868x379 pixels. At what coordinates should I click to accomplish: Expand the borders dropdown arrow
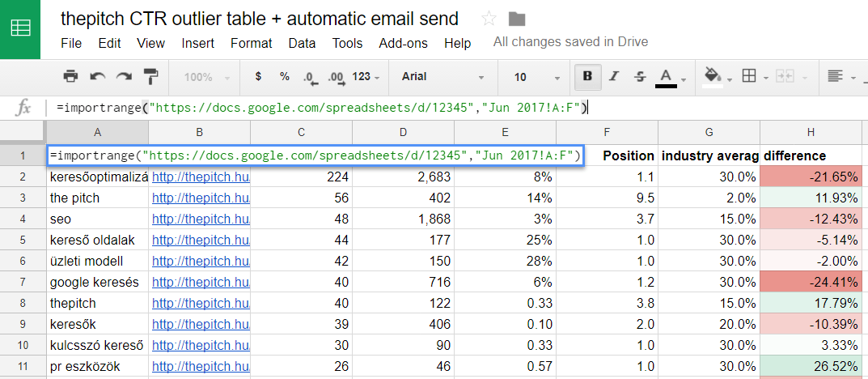tap(766, 78)
